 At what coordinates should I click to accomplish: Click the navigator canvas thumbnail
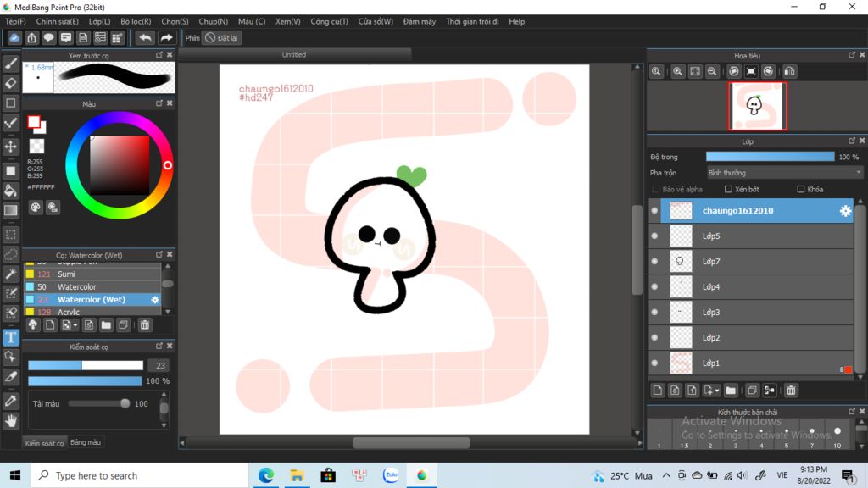tap(757, 106)
